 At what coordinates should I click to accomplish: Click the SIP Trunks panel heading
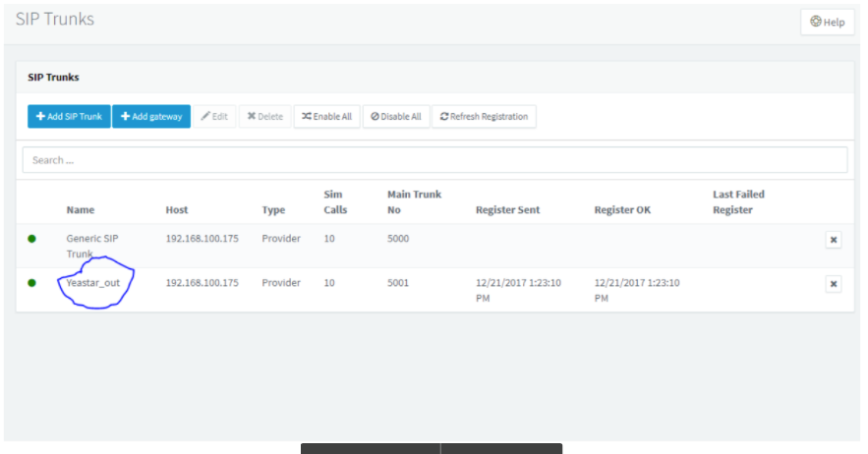(x=53, y=77)
